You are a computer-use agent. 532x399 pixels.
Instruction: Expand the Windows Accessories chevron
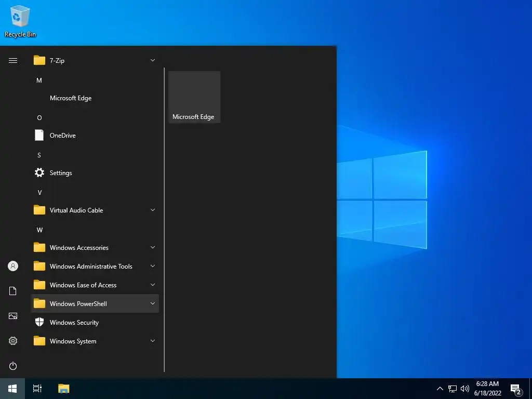(x=153, y=247)
